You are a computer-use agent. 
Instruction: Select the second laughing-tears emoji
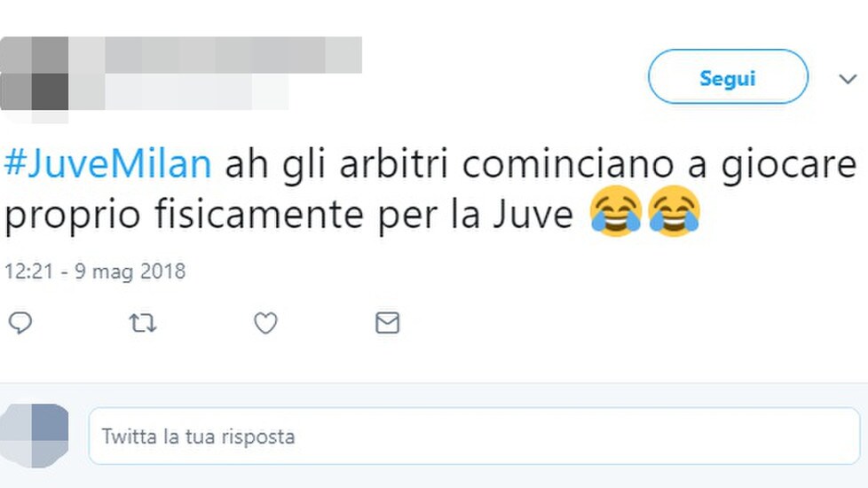click(675, 211)
